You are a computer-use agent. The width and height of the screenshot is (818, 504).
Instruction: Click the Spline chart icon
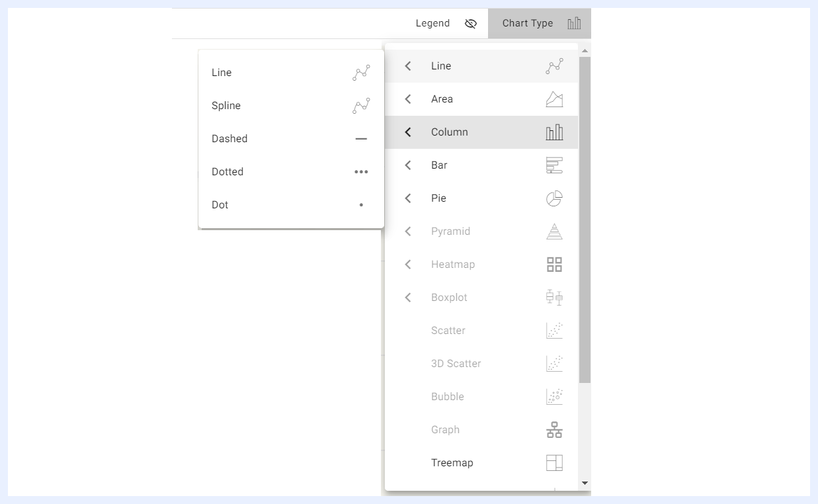361,106
